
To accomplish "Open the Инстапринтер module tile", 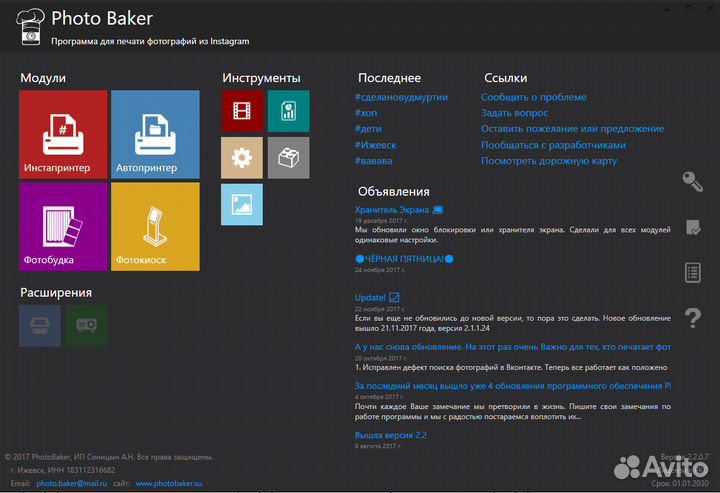I will point(63,134).
